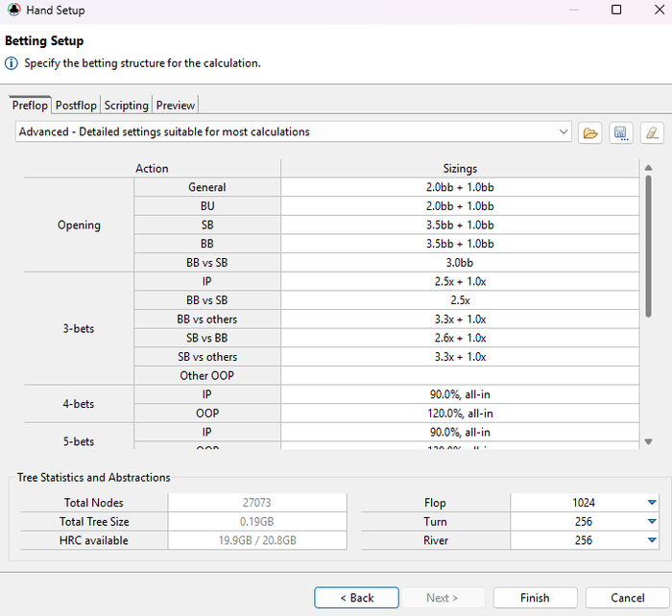This screenshot has height=616, width=672.
Task: Click the Opening group label
Action: pos(79,225)
